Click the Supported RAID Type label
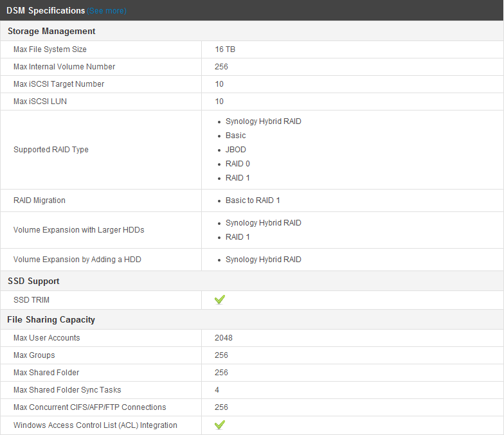 pos(51,150)
